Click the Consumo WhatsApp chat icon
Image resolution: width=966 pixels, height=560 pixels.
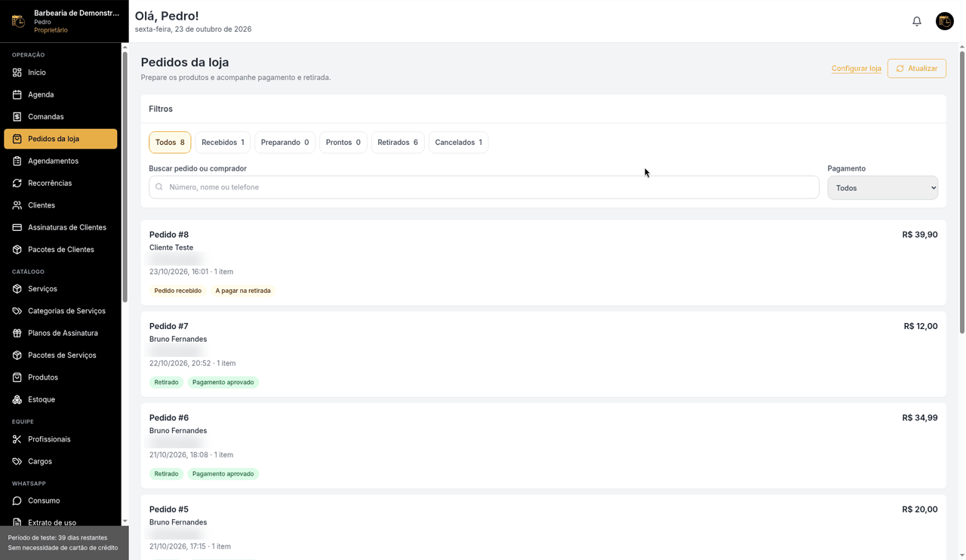click(17, 500)
